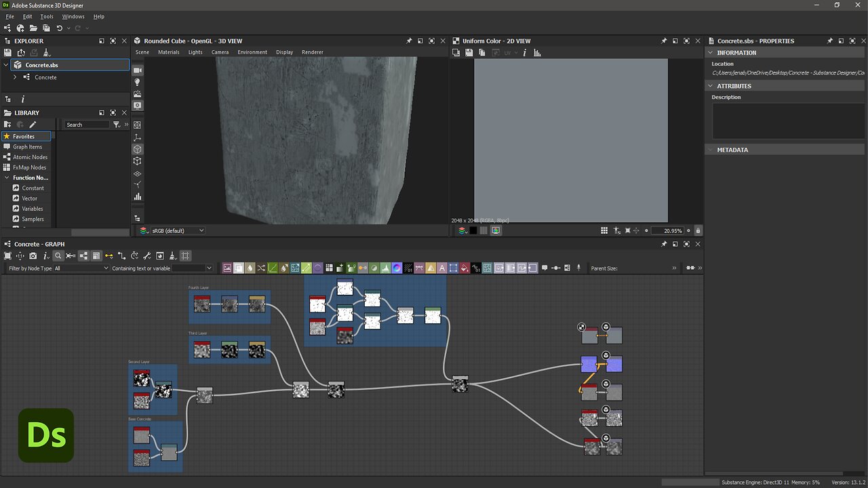Click Favorites in the Library panel
This screenshot has height=488, width=868.
tap(26, 136)
